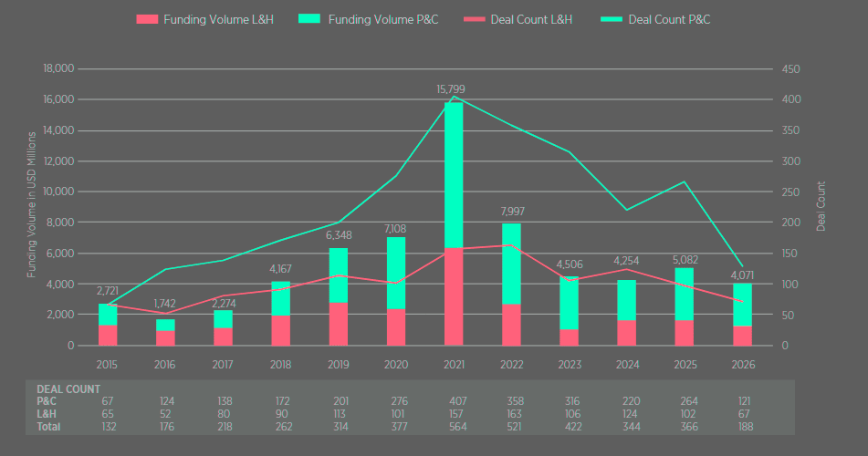Click the 18,000 left axis value
This screenshot has height=456, width=868.
point(58,68)
